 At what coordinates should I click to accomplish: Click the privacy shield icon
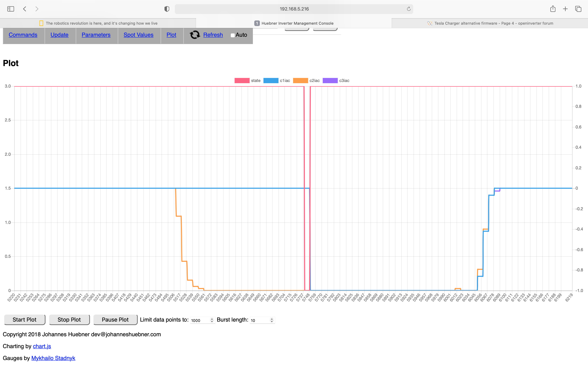(167, 9)
